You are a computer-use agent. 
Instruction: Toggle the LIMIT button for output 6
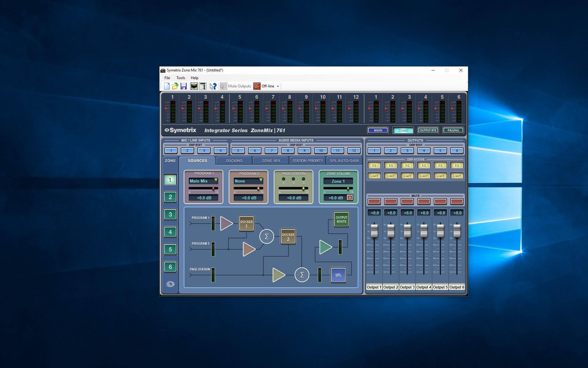457,176
